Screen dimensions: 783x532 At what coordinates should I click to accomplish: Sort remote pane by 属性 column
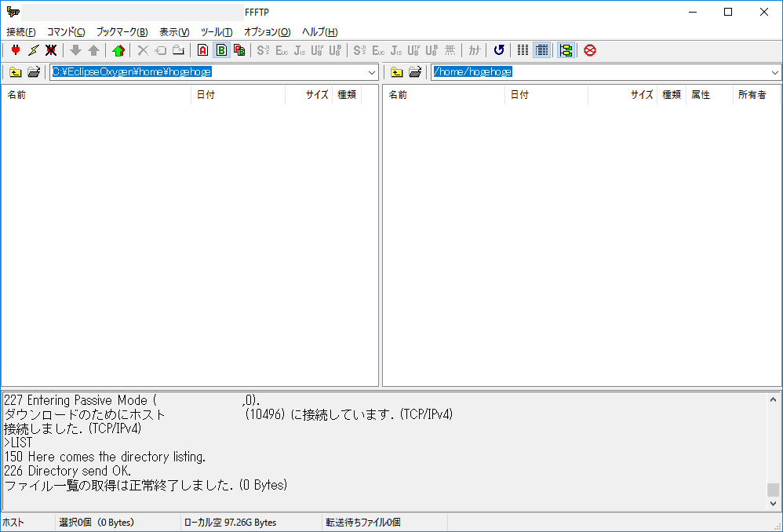[709, 95]
